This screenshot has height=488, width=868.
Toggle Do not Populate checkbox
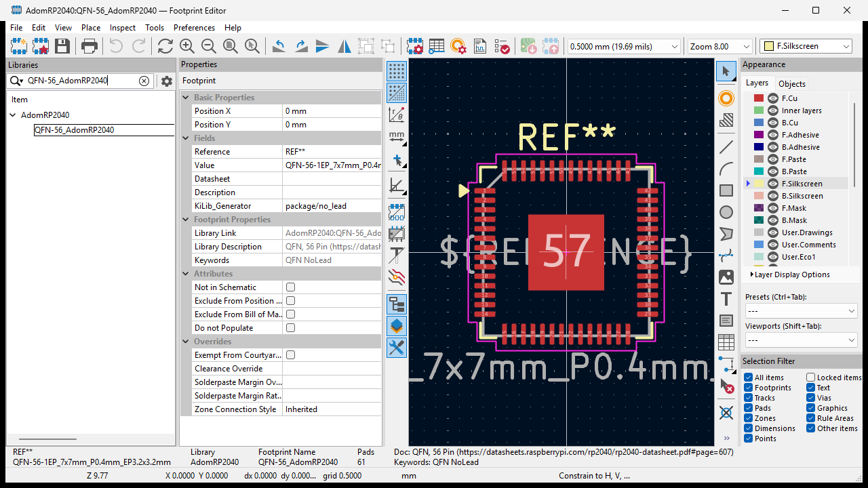290,328
